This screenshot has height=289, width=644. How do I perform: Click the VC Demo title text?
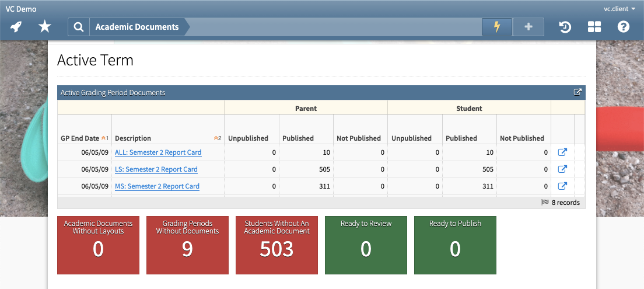(x=21, y=9)
